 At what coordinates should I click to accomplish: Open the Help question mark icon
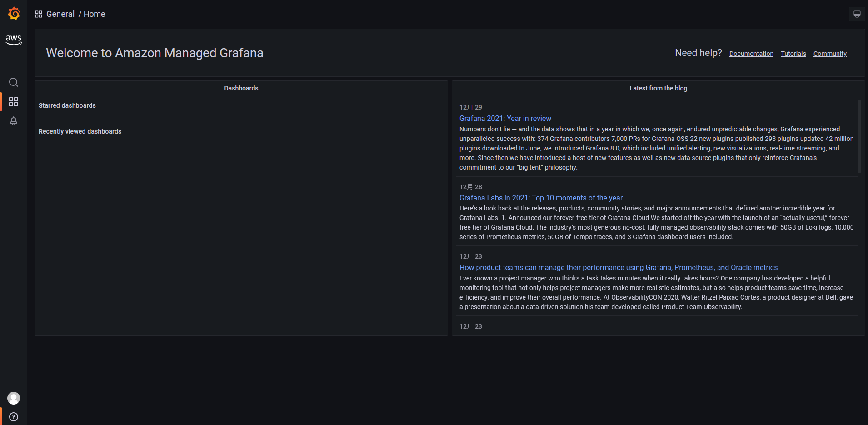14,417
